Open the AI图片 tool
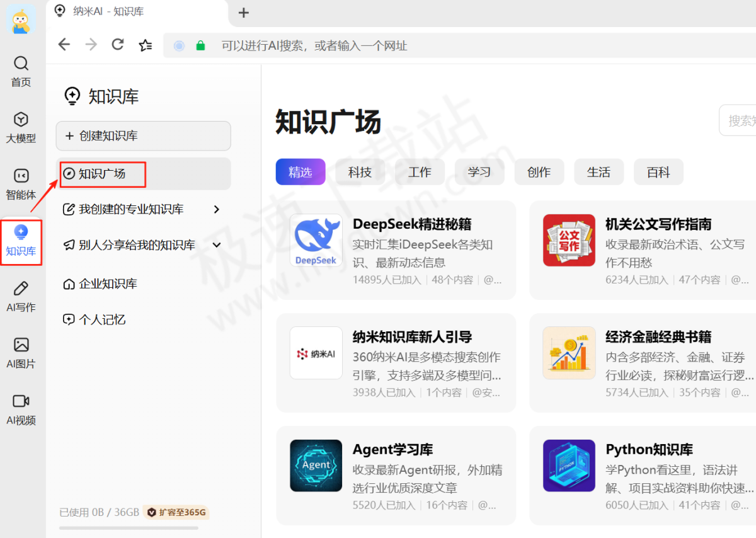756x538 pixels. tap(21, 353)
